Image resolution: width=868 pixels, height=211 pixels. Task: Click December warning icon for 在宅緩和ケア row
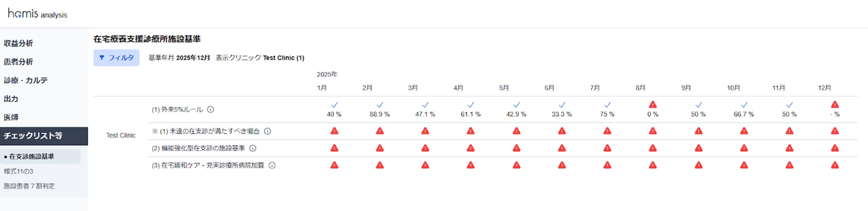835,165
